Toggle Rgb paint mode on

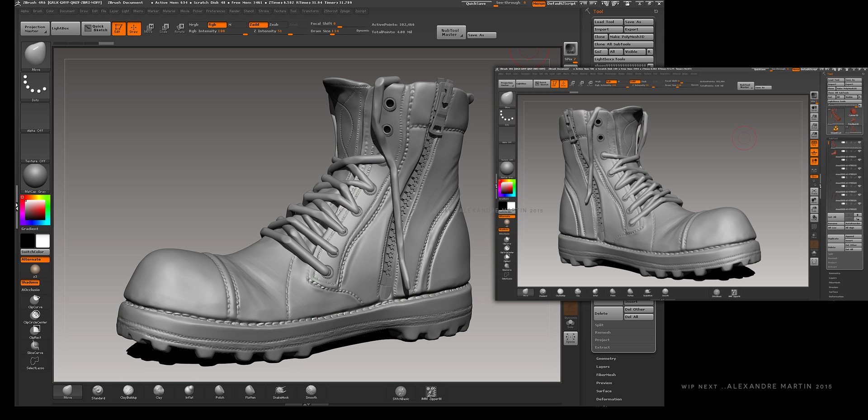coord(216,25)
